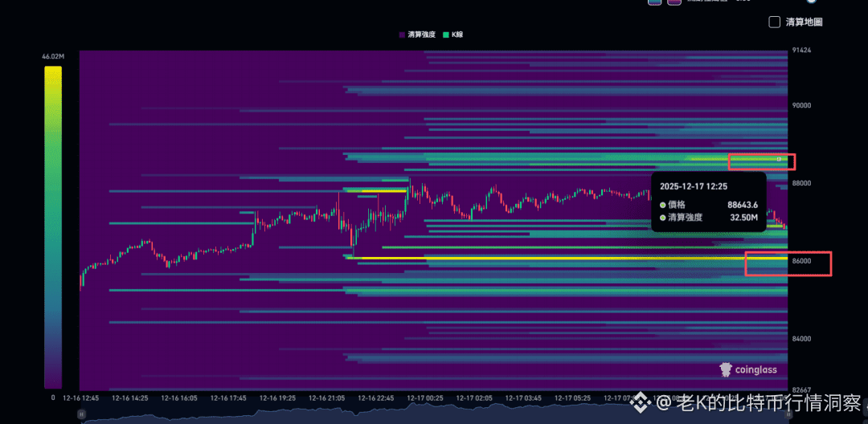Click the tooltip intensity value 32.50M

coord(744,218)
